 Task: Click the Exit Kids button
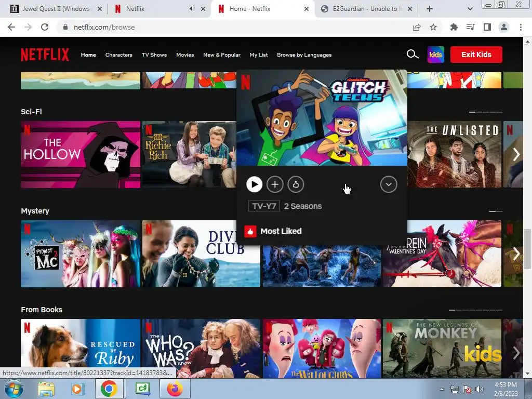476,55
